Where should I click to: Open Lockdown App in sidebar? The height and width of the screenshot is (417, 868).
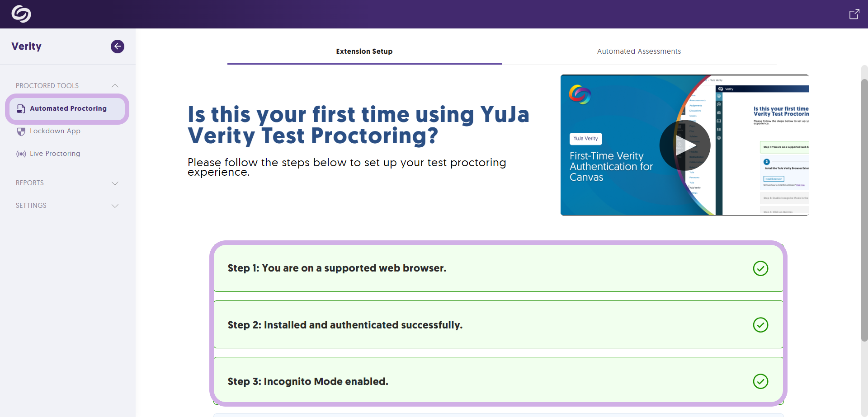[x=55, y=131]
